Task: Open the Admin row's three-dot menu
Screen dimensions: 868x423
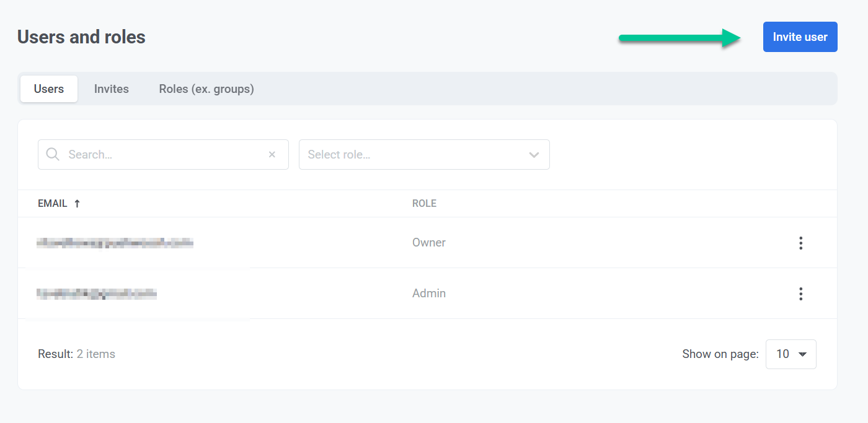Action: [x=800, y=294]
